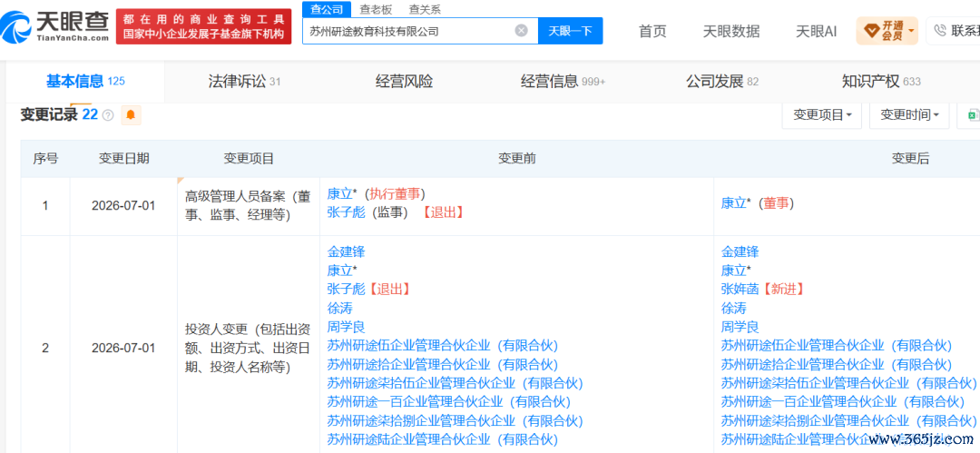This screenshot has width=980, height=453.
Task: Click the 变更记录 section title
Action: coord(49,114)
